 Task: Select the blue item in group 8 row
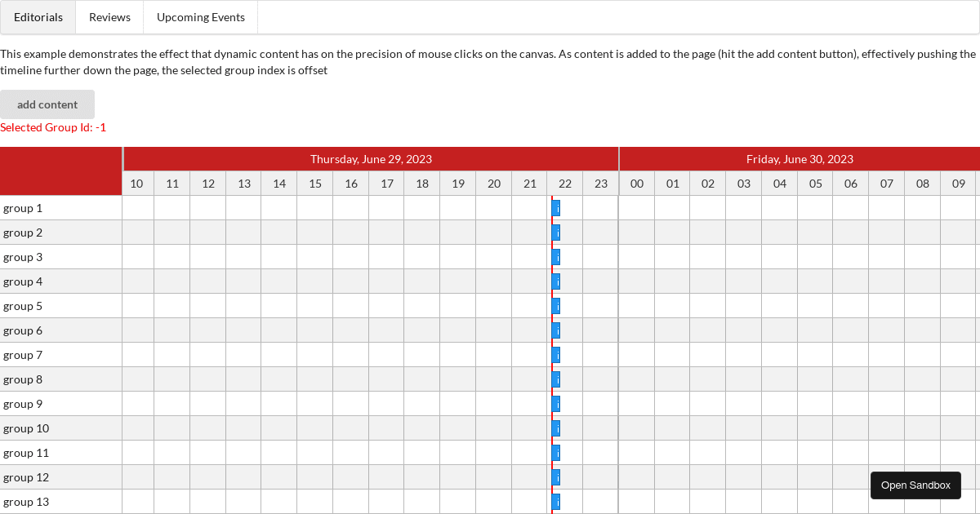(x=556, y=379)
